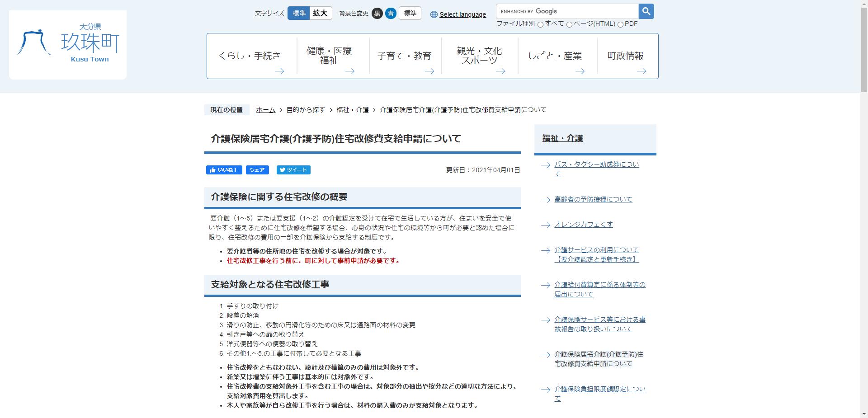The width and height of the screenshot is (868, 418).
Task: Switch background color to 黒
Action: (377, 14)
